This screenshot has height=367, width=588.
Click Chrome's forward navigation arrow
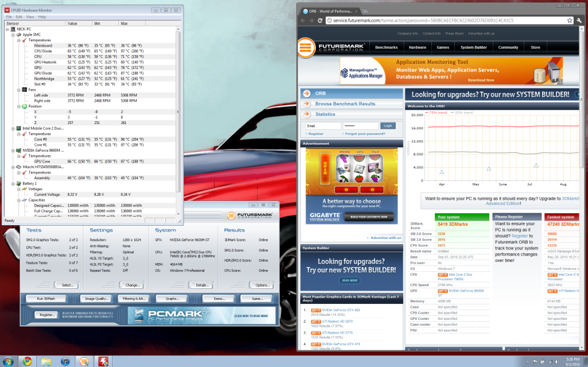(311, 20)
